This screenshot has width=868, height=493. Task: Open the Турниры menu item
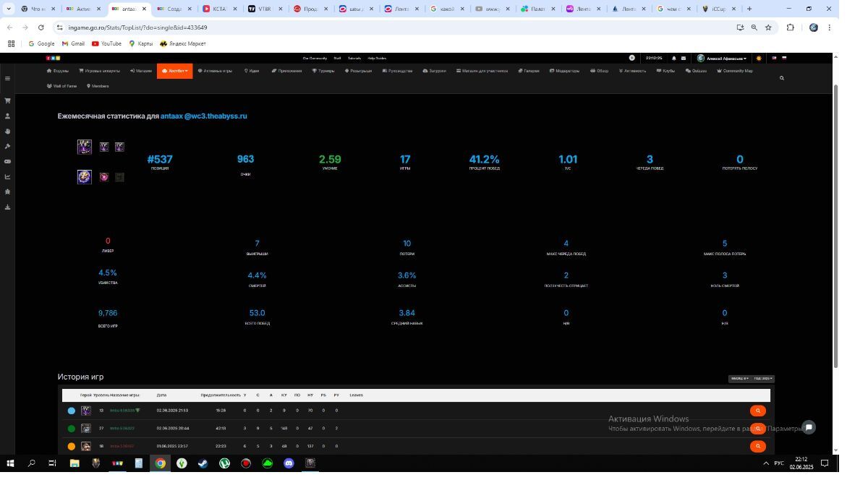point(323,71)
